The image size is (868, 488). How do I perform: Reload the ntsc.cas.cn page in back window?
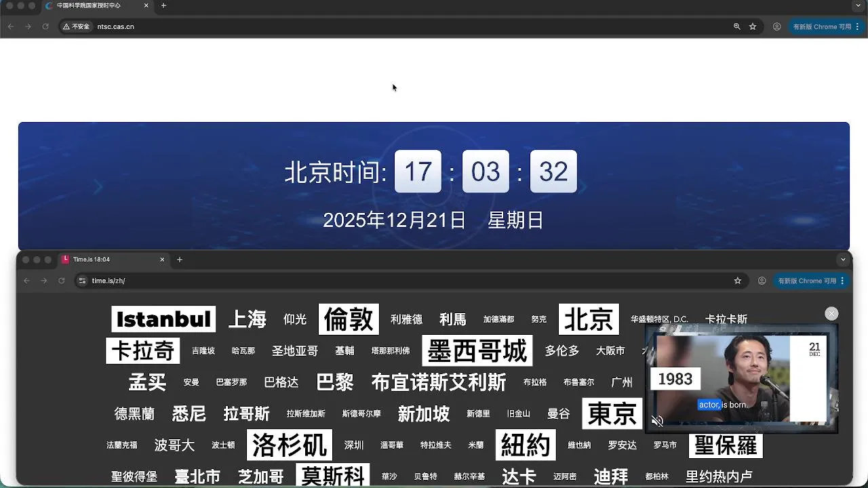click(x=45, y=26)
